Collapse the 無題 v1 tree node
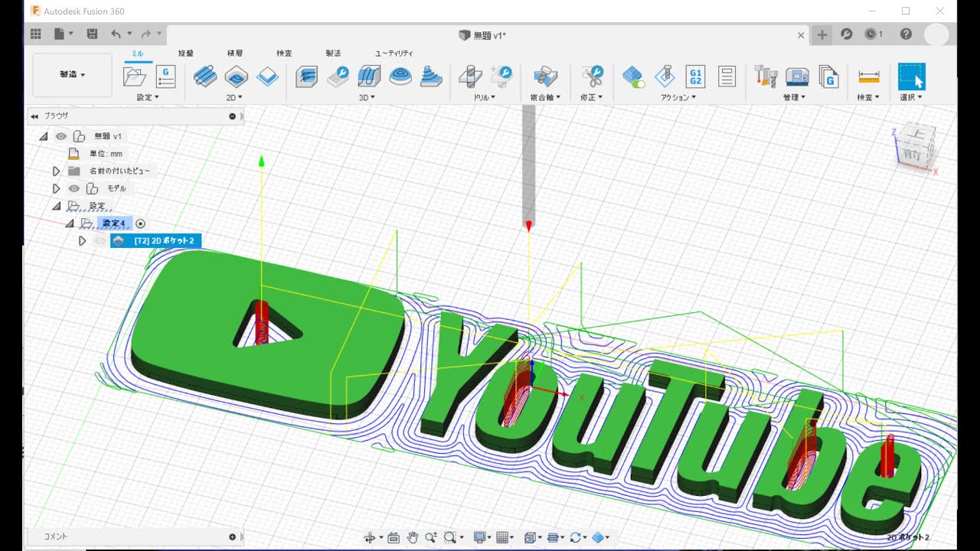Viewport: 980px width, 551px height. point(43,136)
